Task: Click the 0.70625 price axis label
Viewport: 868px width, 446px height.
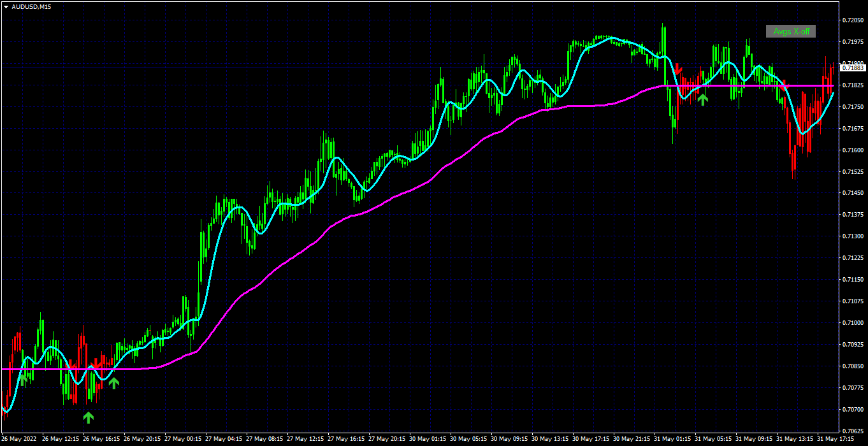Action: 853,431
